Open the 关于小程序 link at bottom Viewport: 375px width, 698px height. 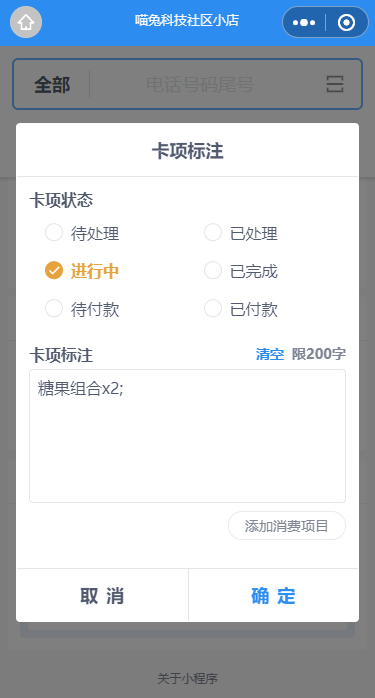click(x=188, y=678)
